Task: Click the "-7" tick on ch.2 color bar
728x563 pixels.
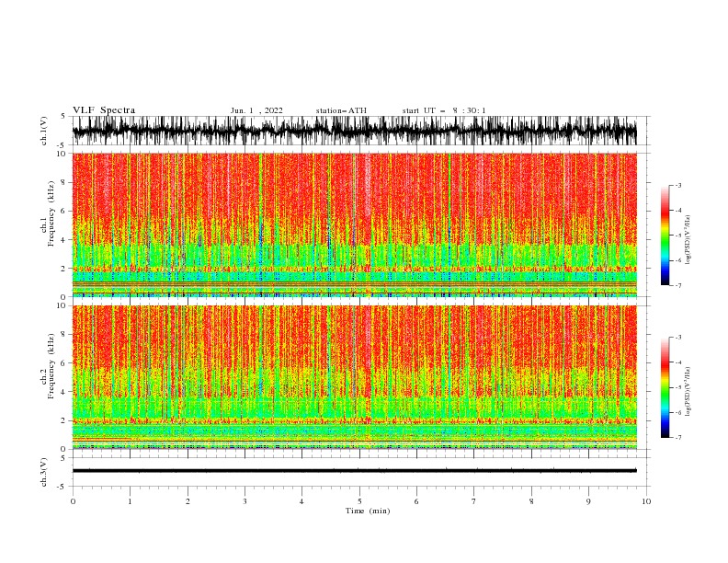Action: (x=678, y=438)
